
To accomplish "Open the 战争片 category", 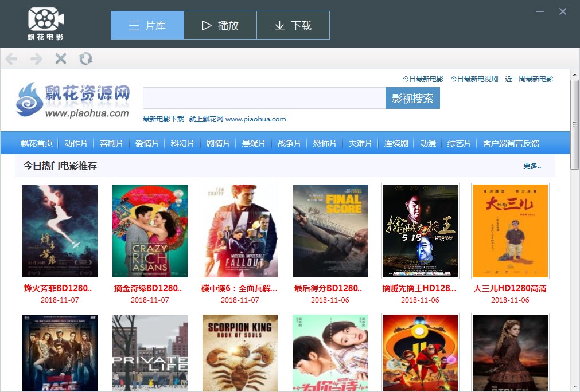I will point(289,143).
